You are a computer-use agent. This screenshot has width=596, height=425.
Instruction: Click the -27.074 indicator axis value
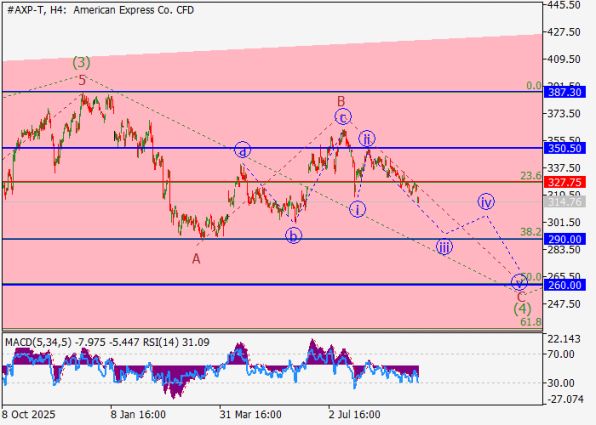[566, 399]
